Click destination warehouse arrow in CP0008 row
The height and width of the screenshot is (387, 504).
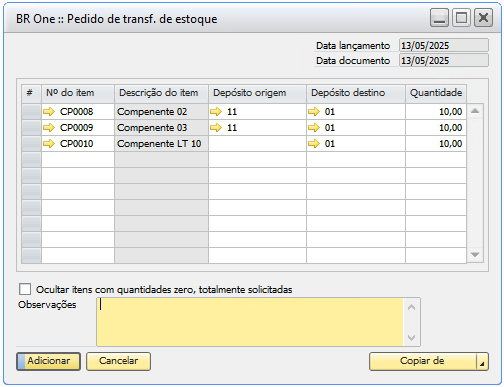click(x=314, y=112)
